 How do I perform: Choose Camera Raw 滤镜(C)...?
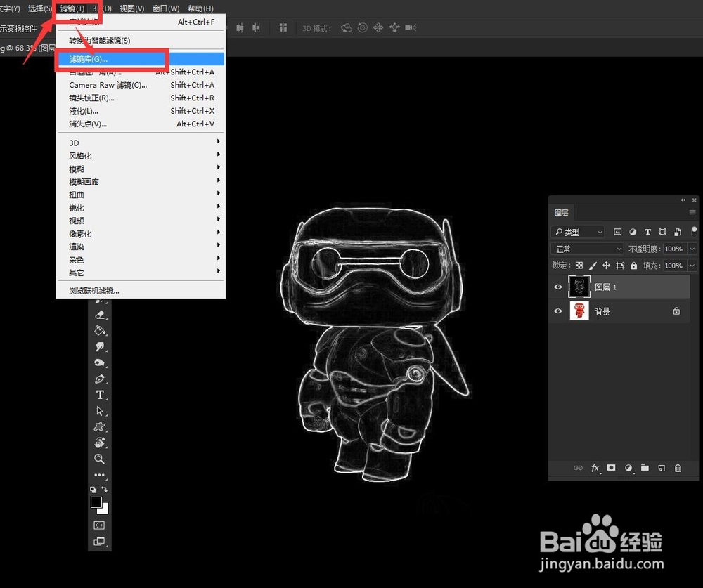point(140,85)
